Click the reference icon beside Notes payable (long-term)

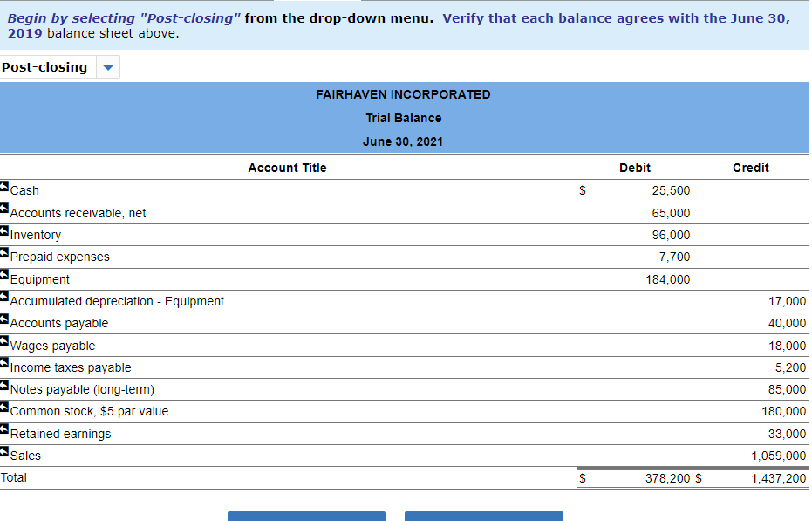pos(5,385)
